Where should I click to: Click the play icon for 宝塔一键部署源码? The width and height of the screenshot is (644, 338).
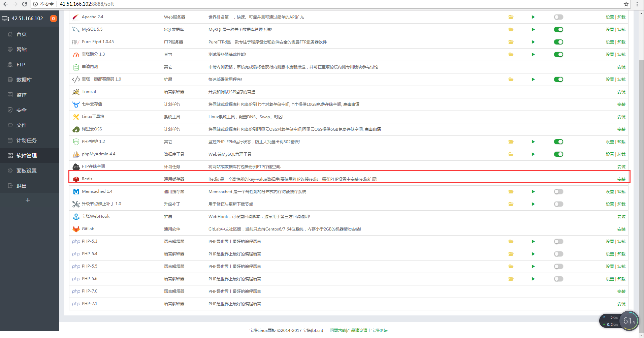(x=533, y=80)
